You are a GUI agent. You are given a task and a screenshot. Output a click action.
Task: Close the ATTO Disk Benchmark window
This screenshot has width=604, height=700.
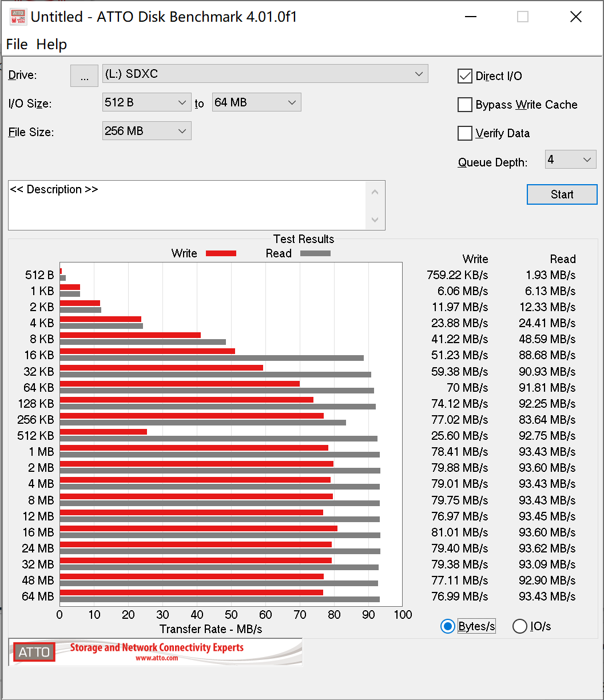pos(576,17)
